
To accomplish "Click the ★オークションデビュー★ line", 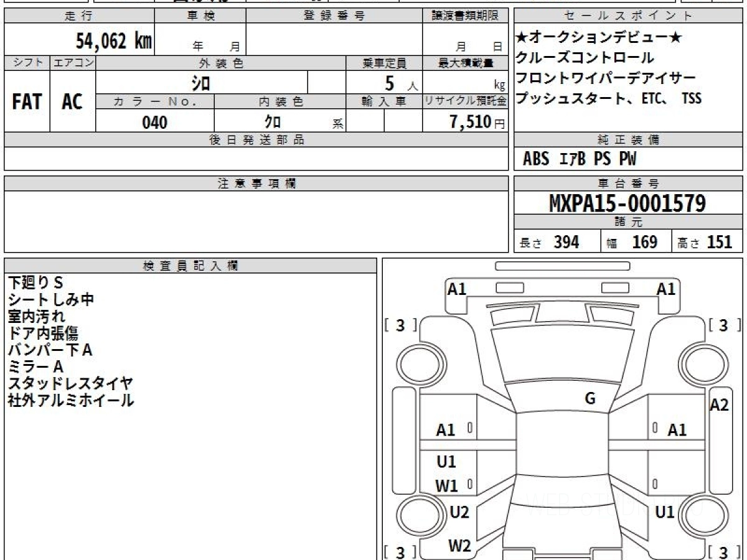I will coord(599,38).
